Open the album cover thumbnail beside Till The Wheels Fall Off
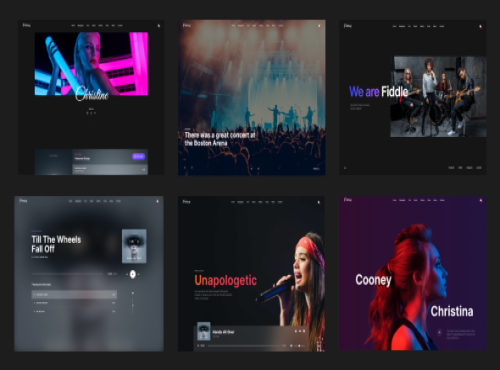This screenshot has height=370, width=500. point(134,246)
